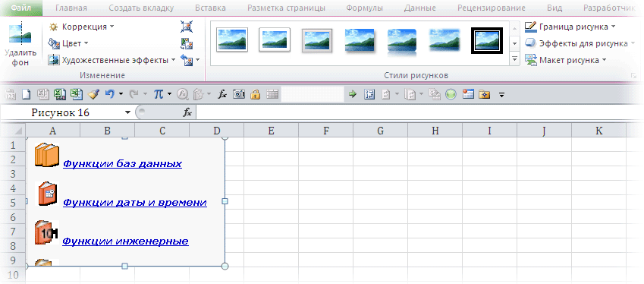This screenshot has width=644, height=284.
Task: Switch to the Создать вкладку tab
Action: [x=141, y=8]
